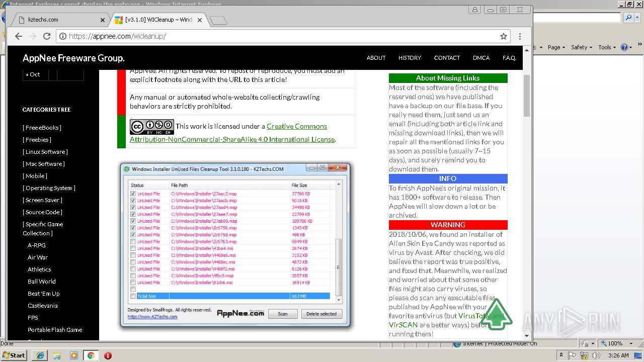Click the WICleanup tool screenshot image
This screenshot has height=362, width=644.
[235, 245]
